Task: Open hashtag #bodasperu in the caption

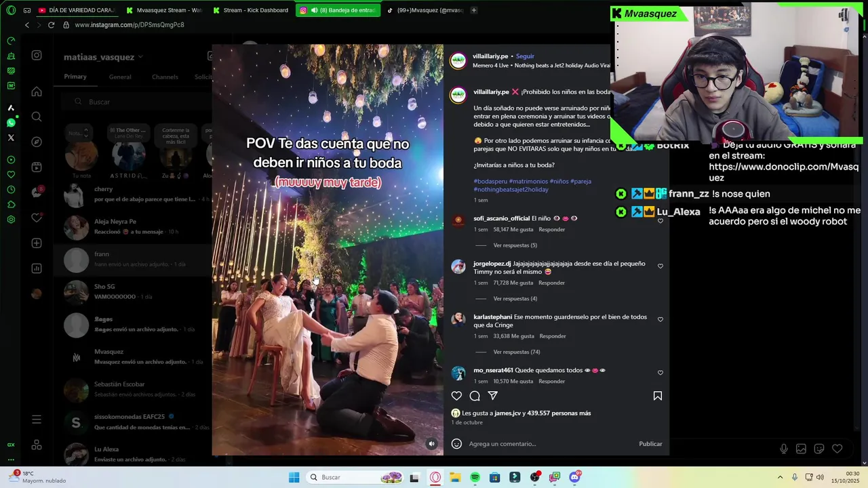Action: (490, 182)
